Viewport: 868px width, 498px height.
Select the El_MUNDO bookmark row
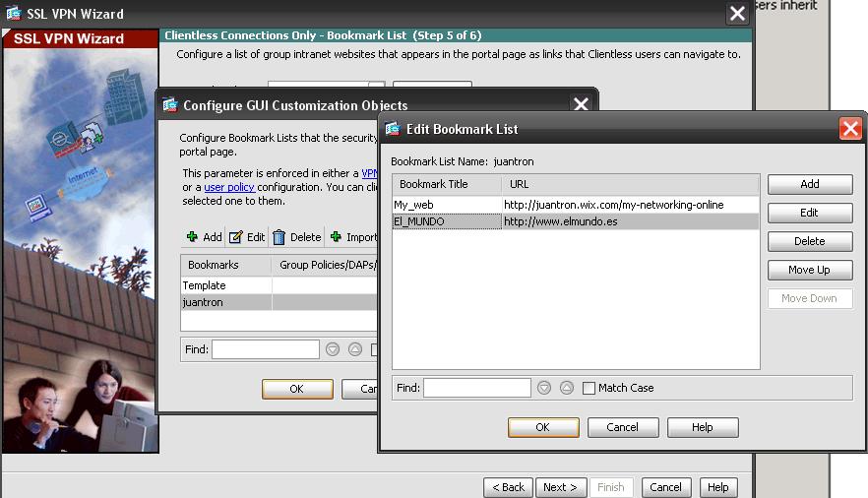576,221
